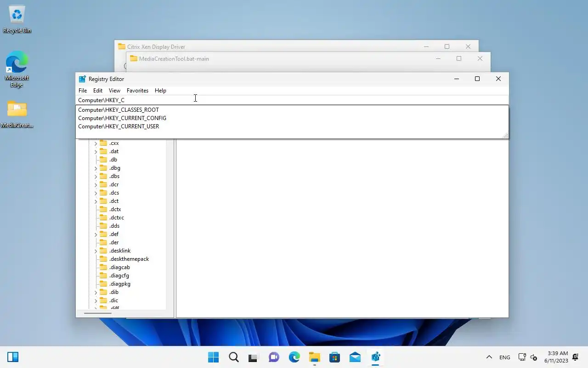The width and height of the screenshot is (588, 368).
Task: Click the .cxx key folder icon
Action: click(103, 143)
